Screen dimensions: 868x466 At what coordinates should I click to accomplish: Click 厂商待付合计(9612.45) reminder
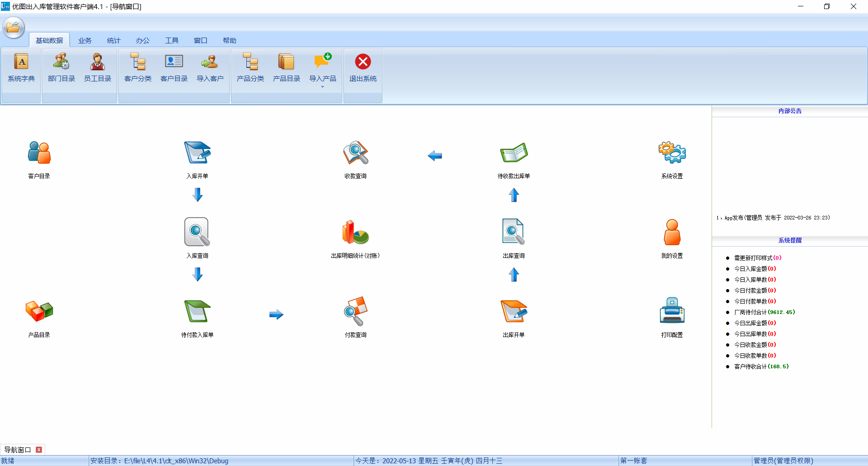click(764, 312)
